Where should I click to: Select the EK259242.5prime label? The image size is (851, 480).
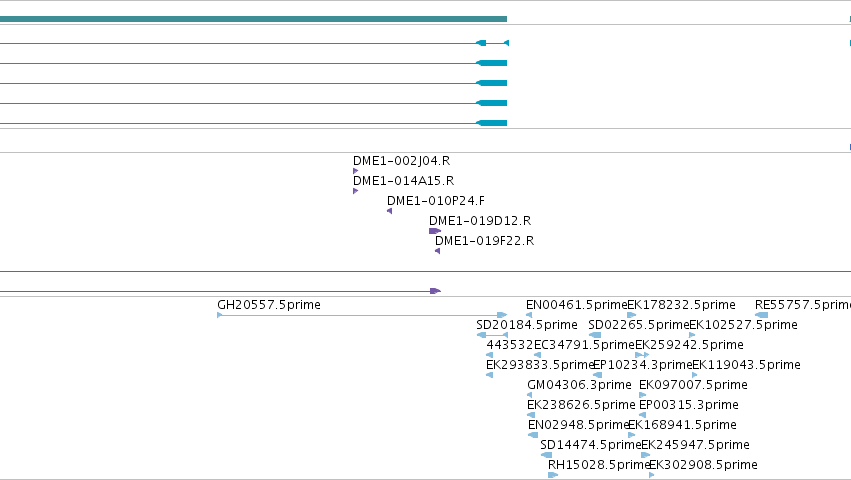coord(689,345)
